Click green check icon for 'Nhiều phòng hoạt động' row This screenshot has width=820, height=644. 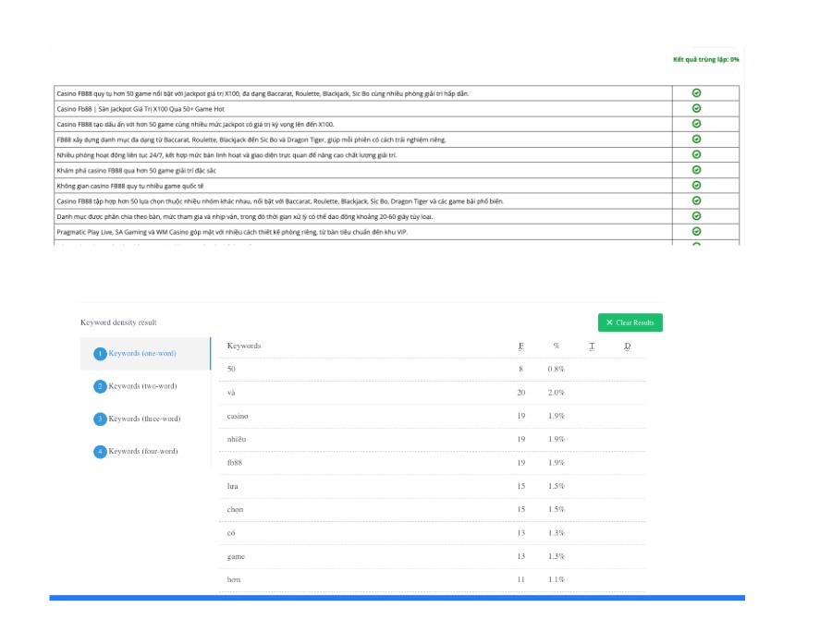pyautogui.click(x=696, y=154)
